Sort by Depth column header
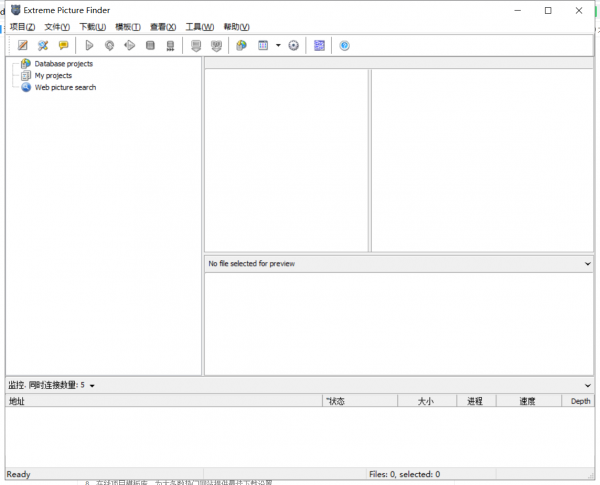Image resolution: width=600 pixels, height=485 pixels. coord(578,401)
